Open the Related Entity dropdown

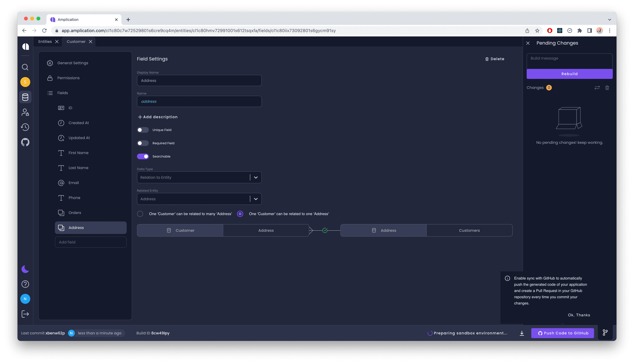click(x=256, y=199)
